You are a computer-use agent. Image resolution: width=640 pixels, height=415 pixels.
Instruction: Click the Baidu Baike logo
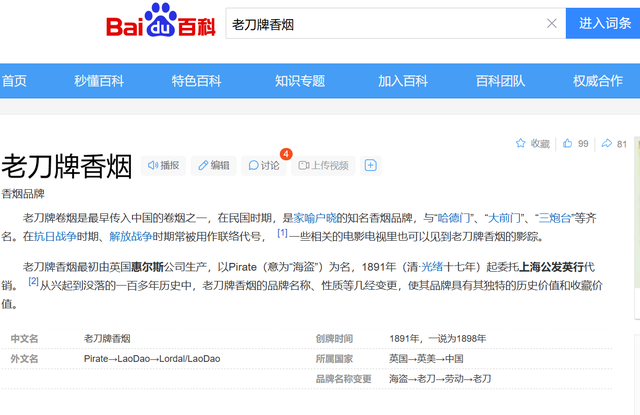(160, 23)
